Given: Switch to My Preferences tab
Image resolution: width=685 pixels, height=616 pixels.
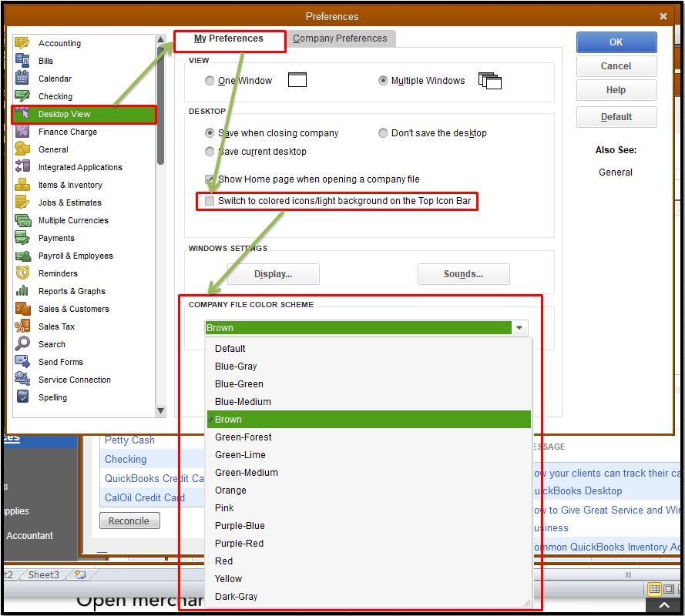Looking at the screenshot, I should [x=229, y=38].
